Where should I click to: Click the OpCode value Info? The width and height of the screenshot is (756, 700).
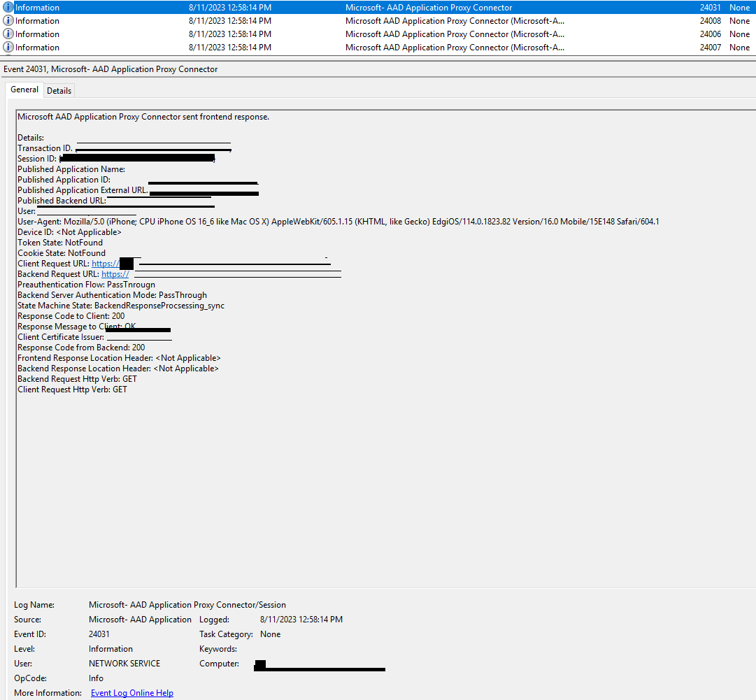tap(96, 678)
